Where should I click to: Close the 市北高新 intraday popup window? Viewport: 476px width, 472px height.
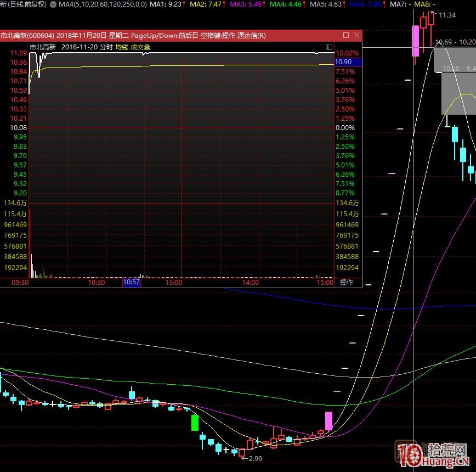[x=356, y=35]
